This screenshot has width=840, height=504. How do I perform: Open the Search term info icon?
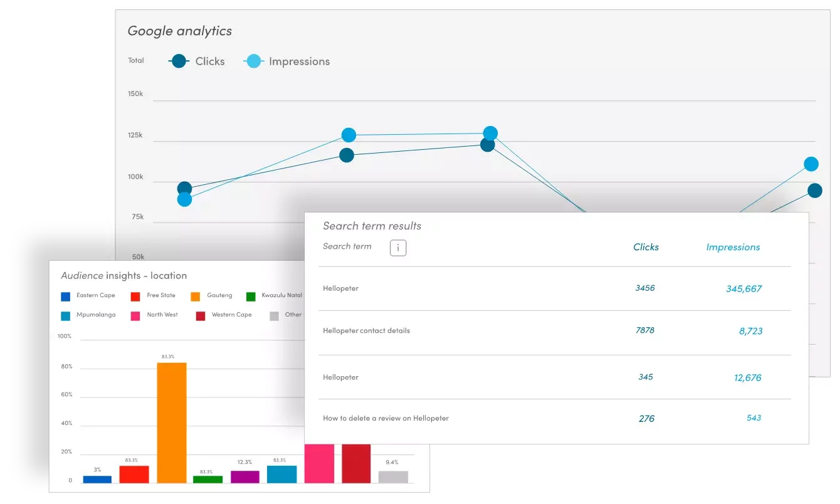point(398,248)
